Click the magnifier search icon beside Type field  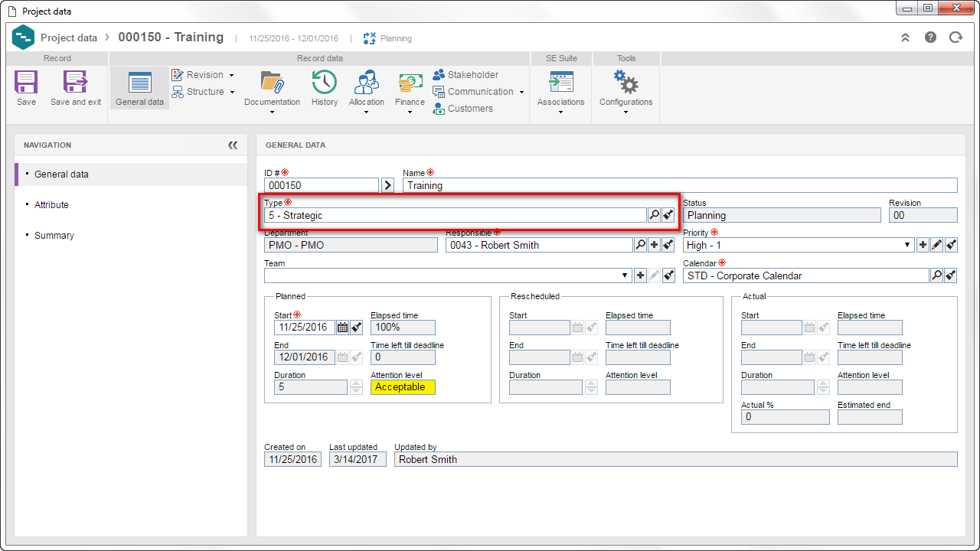pyautogui.click(x=654, y=216)
